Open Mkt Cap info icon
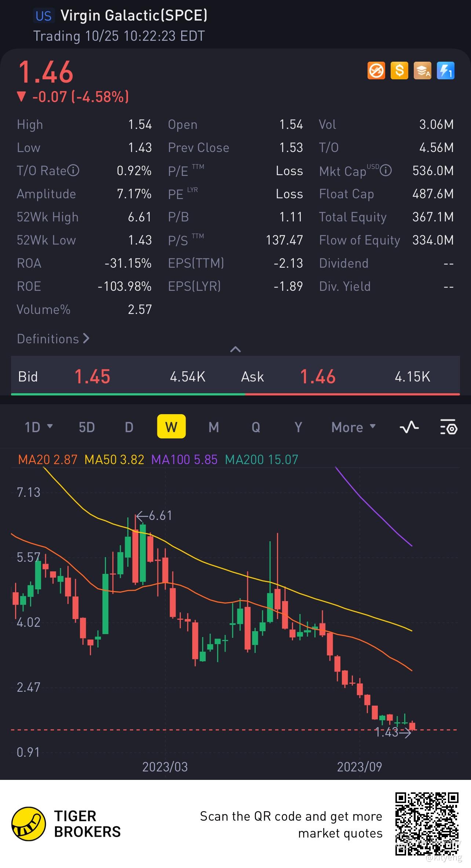Screen dimensions: 471x868 click(x=386, y=170)
